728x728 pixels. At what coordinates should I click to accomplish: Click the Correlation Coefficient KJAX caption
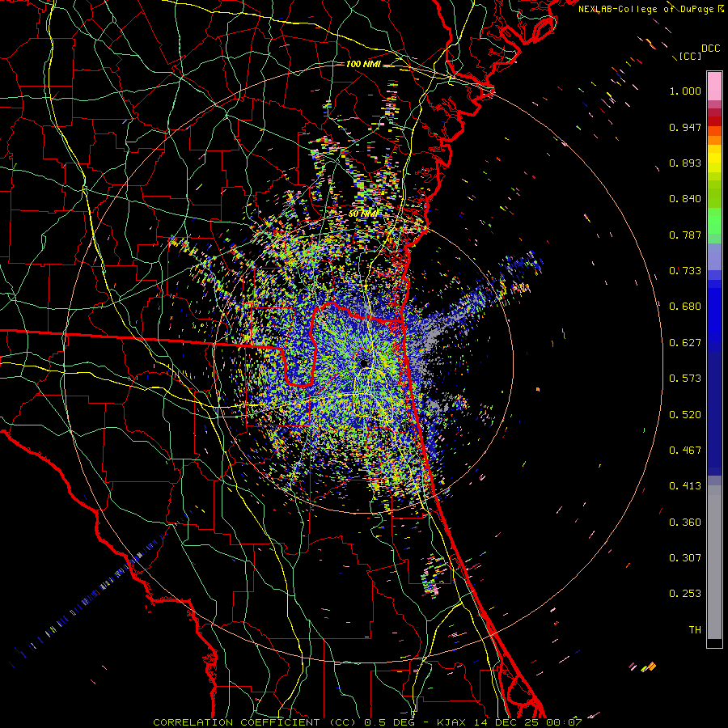(x=367, y=722)
